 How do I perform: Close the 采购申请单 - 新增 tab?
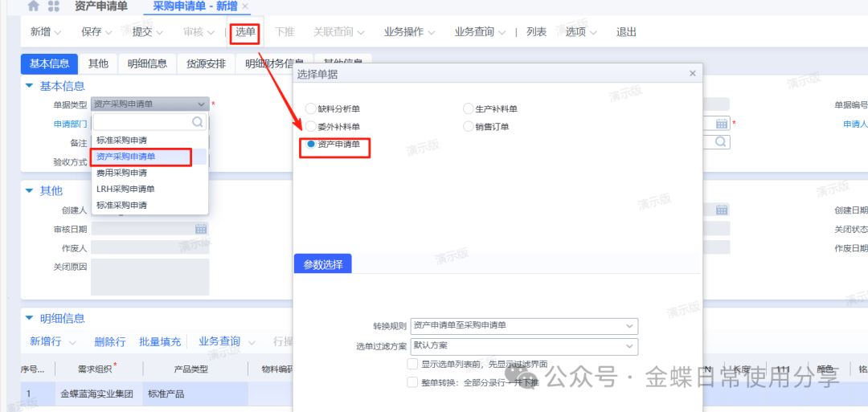coord(245,6)
